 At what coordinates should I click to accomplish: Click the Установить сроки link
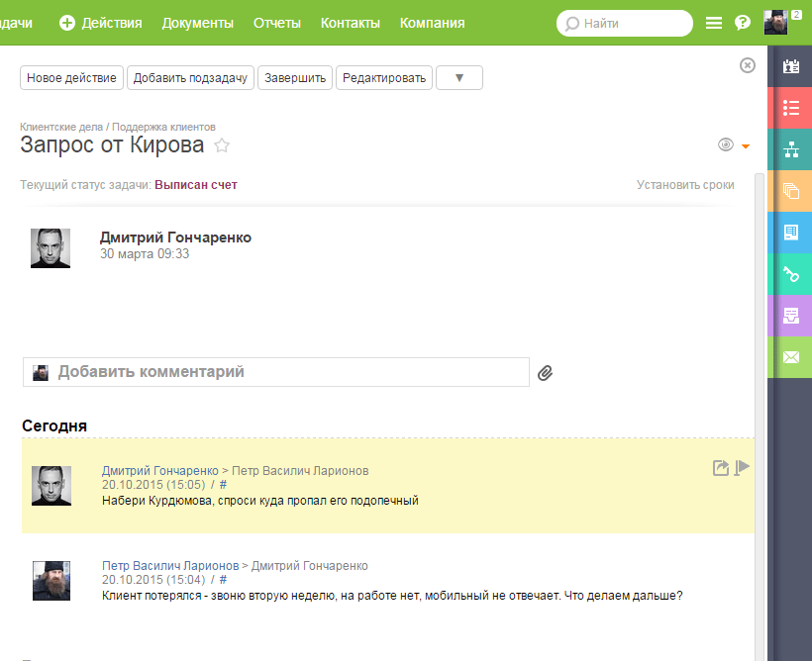[x=685, y=185]
